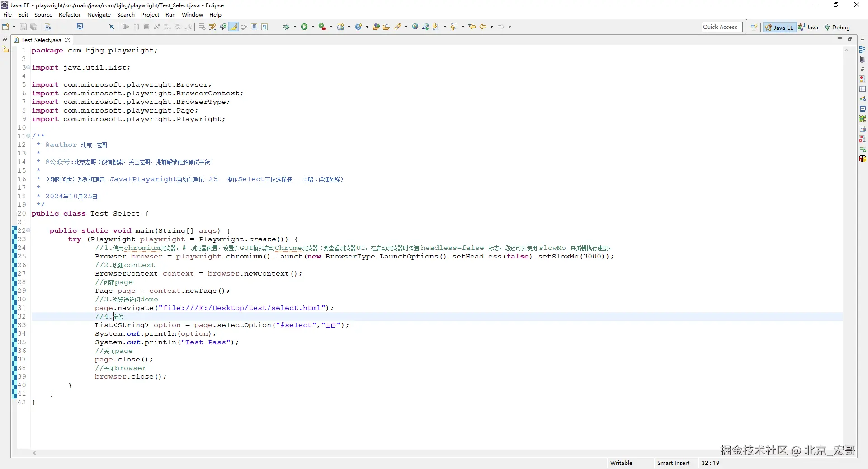Toggle Mark Occurrences highlighter button

(234, 27)
